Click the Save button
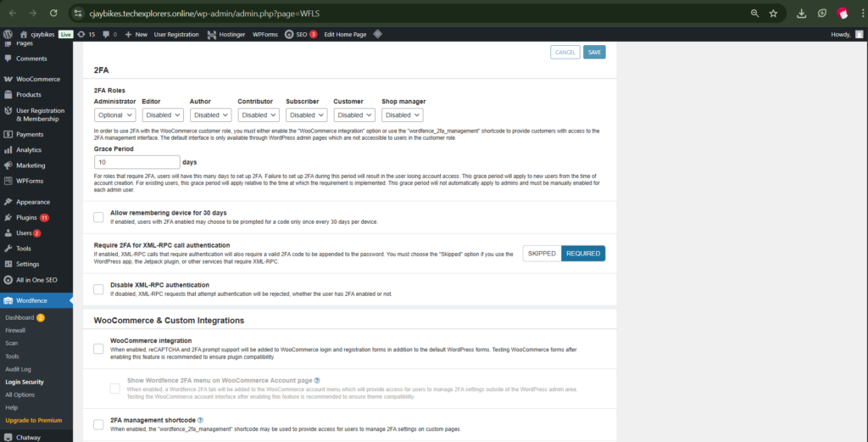868x442 pixels. coord(594,52)
